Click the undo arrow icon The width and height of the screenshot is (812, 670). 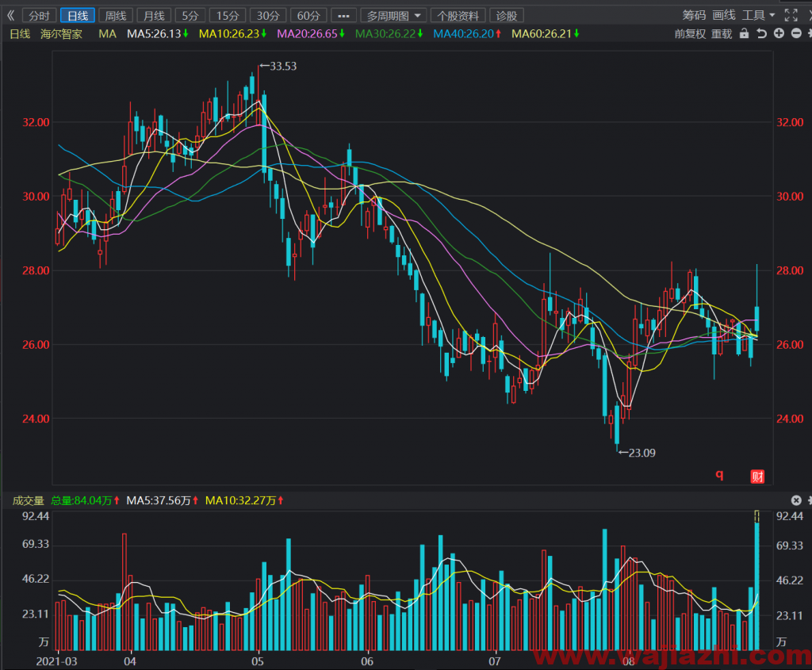pos(761,33)
